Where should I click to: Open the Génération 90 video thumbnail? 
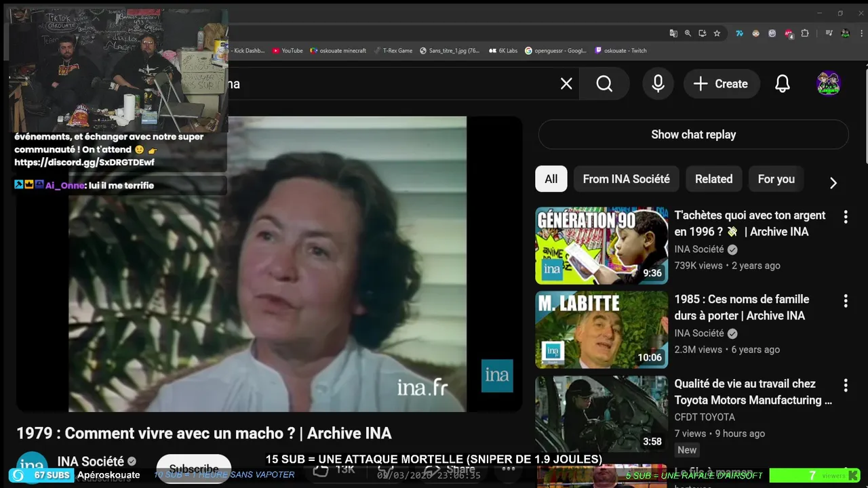click(601, 245)
